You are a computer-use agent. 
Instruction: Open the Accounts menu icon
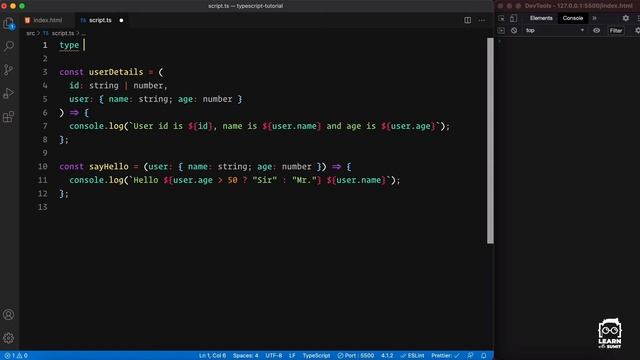click(9, 315)
